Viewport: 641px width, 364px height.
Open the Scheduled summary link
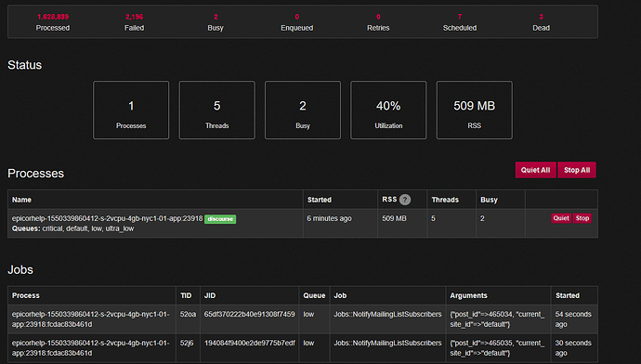point(460,22)
